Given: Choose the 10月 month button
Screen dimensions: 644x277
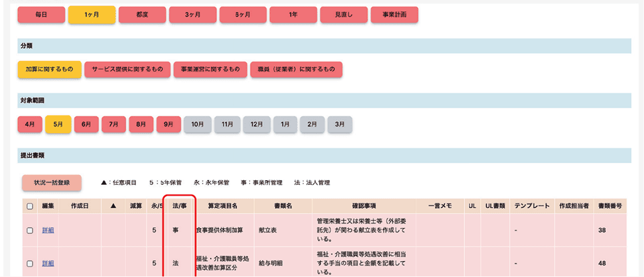Looking at the screenshot, I should click(198, 124).
